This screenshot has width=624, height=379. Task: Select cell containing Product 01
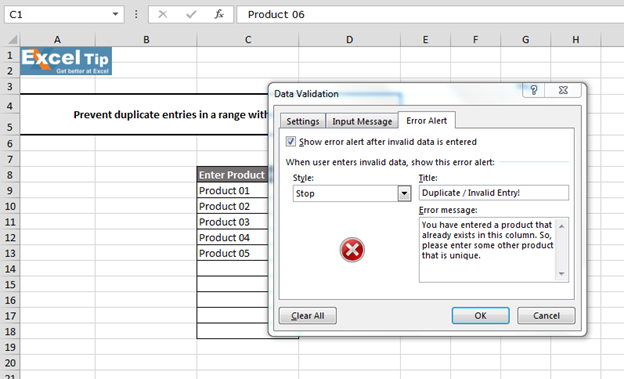point(232,190)
